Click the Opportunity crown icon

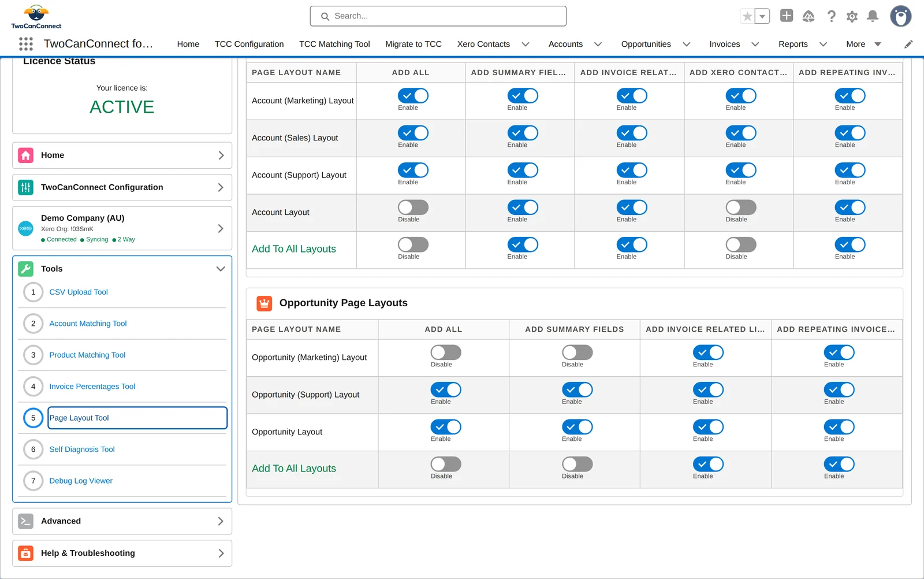[264, 303]
